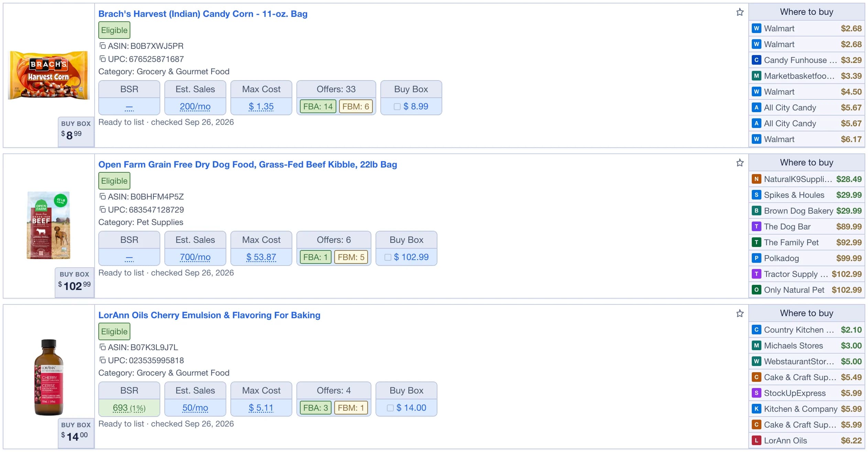This screenshot has height=452, width=868.
Task: Click WebstaurantStore icon
Action: [756, 361]
